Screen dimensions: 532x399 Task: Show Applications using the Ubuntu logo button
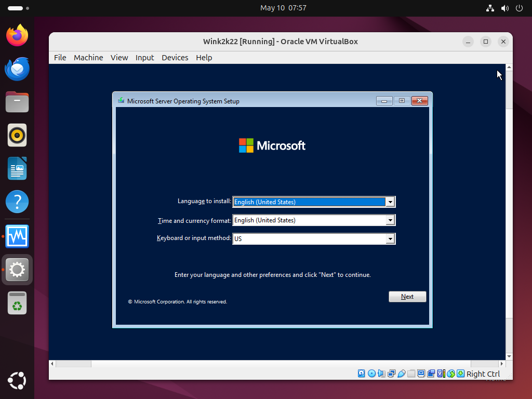(17, 381)
